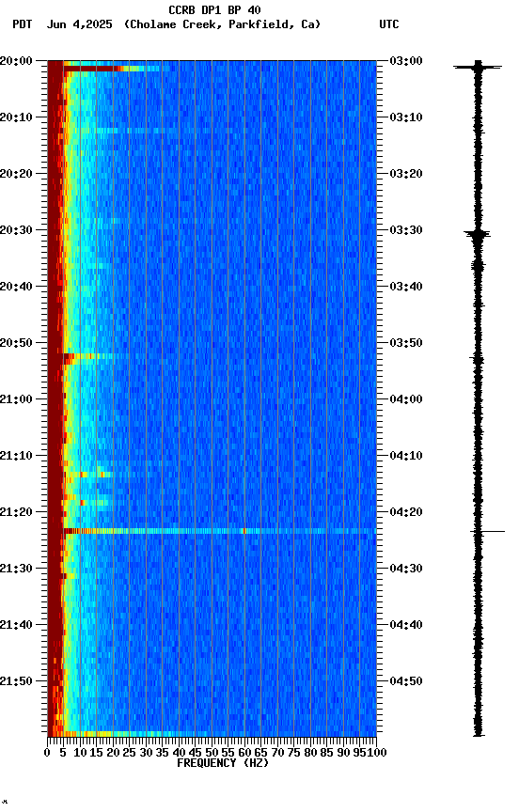519x812 pixels.
Task: Click the frequency axis value "25"
Action: pyautogui.click(x=129, y=754)
